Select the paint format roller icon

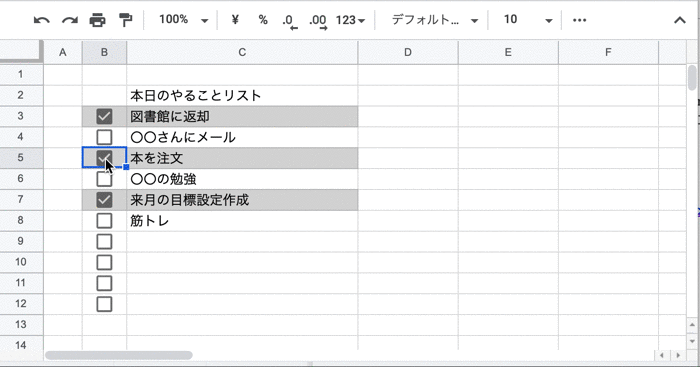125,20
